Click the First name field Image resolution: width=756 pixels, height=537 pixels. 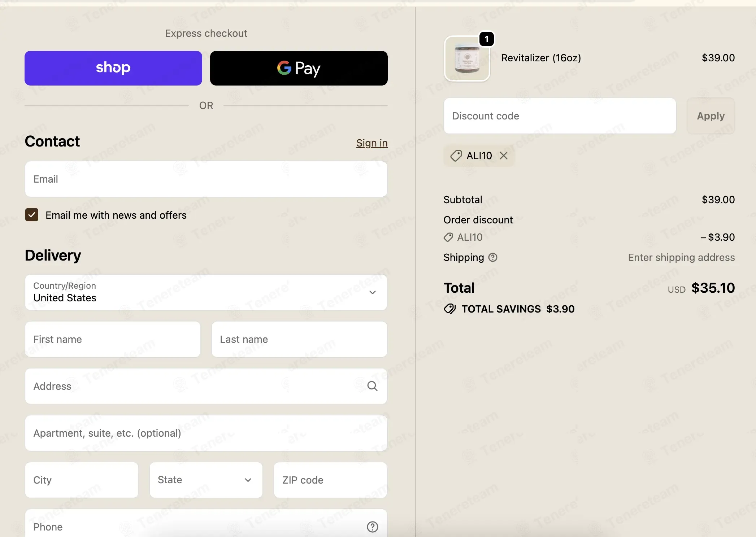[x=113, y=339]
